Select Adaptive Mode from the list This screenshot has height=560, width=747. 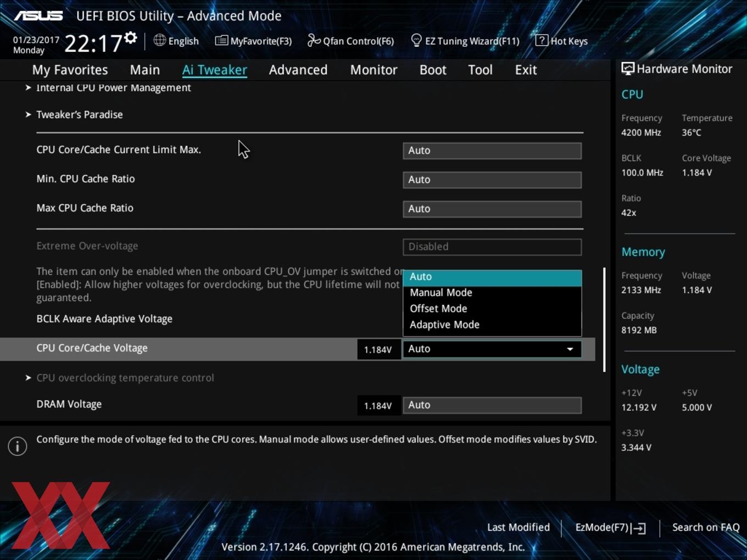click(492, 324)
